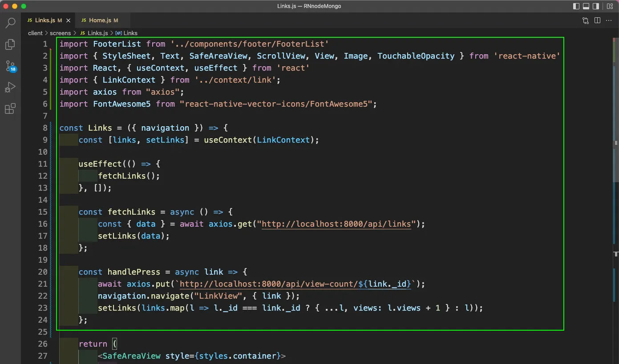Image resolution: width=619 pixels, height=364 pixels.
Task: Click navigation.navigate on line 22
Action: (144, 296)
